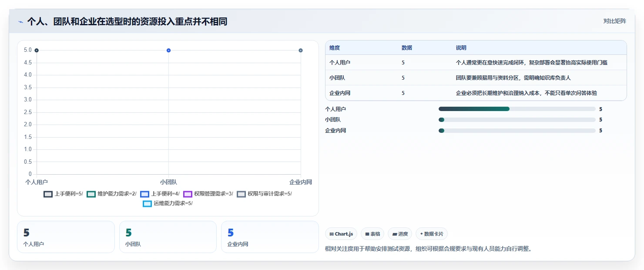Image resolution: width=644 pixels, height=270 pixels.
Task: Click the chart data point above 个人用户
Action: [x=37, y=51]
